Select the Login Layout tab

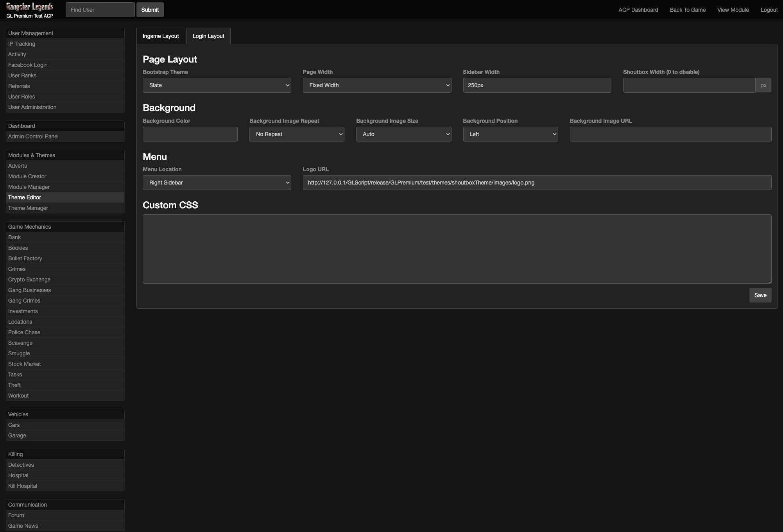pos(208,36)
